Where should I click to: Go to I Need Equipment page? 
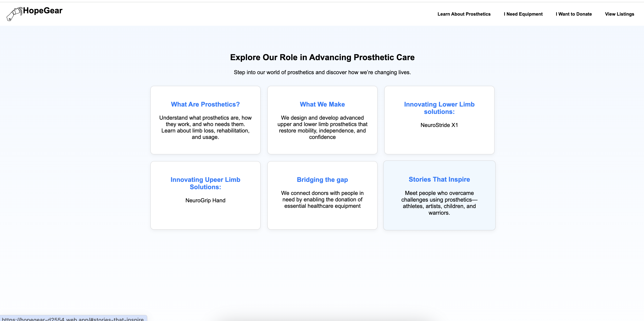523,14
